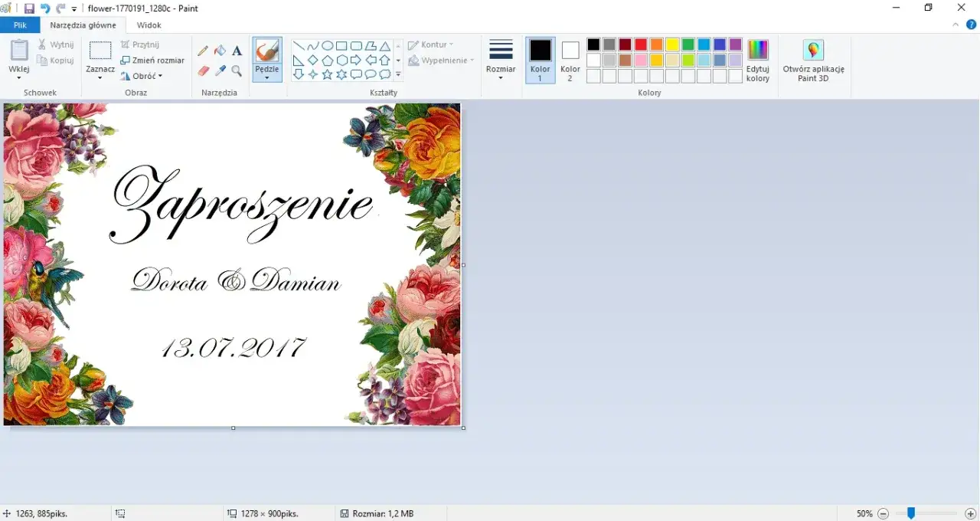Open the Plik menu
Screen dimensions: 980x521
click(x=20, y=25)
